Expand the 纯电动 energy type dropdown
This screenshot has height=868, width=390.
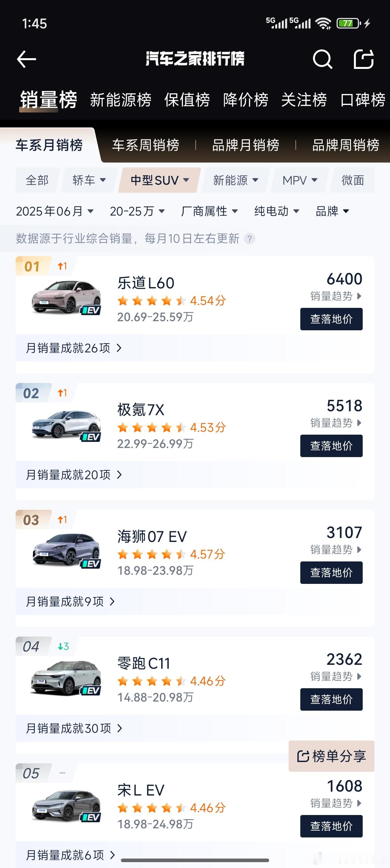(x=277, y=211)
